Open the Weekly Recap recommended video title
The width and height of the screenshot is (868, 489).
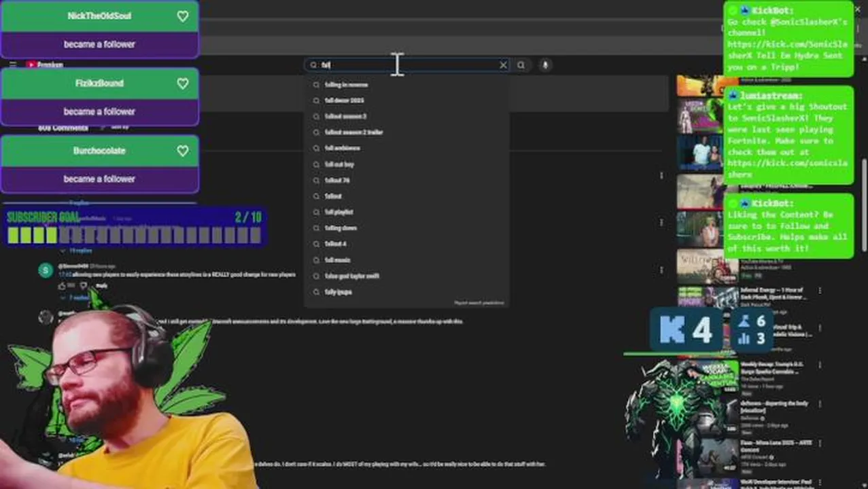(773, 368)
